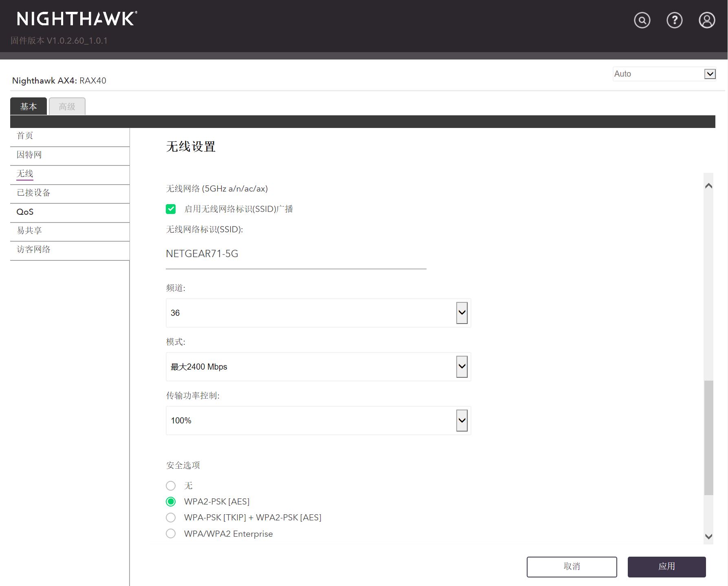Click the 应用 apply button
Viewport: 728px width, 586px height.
click(667, 566)
